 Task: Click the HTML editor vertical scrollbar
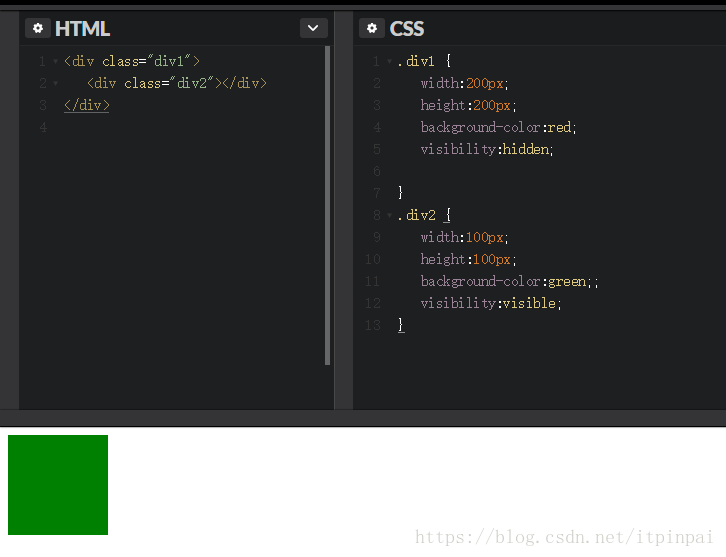pyautogui.click(x=327, y=206)
